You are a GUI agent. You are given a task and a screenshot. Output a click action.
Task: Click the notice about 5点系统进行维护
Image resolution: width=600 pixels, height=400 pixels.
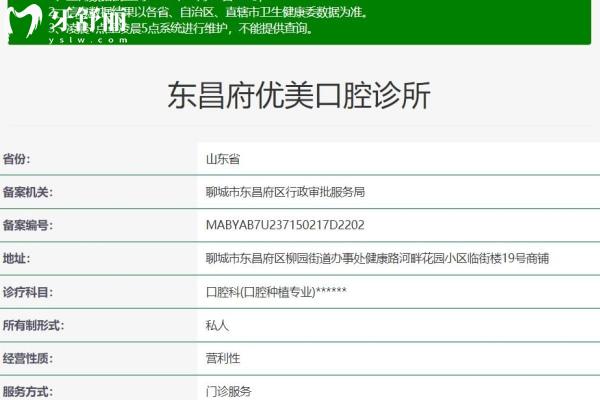[181, 28]
